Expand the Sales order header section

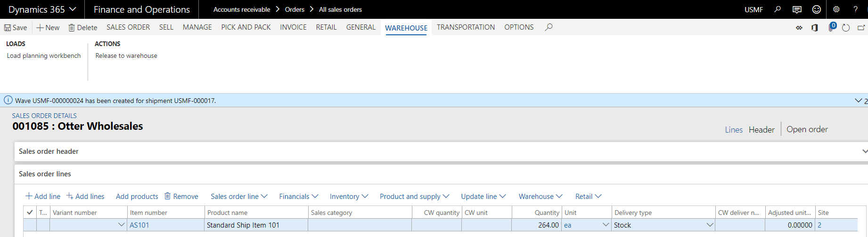pyautogui.click(x=864, y=151)
